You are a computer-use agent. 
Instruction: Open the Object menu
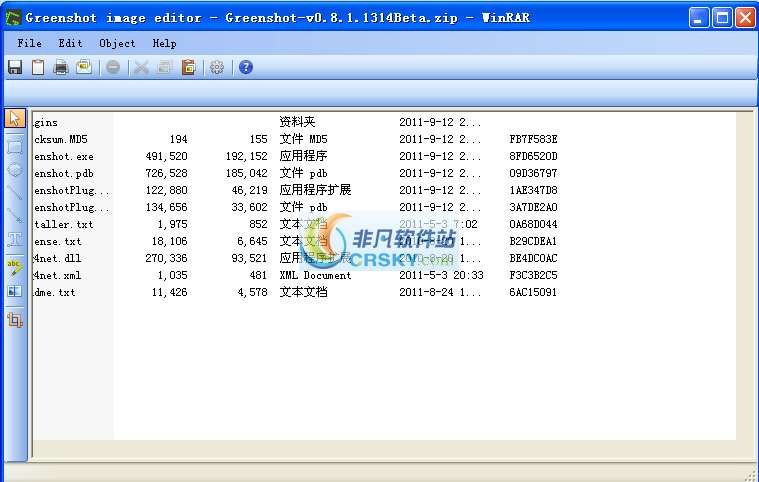coord(117,43)
